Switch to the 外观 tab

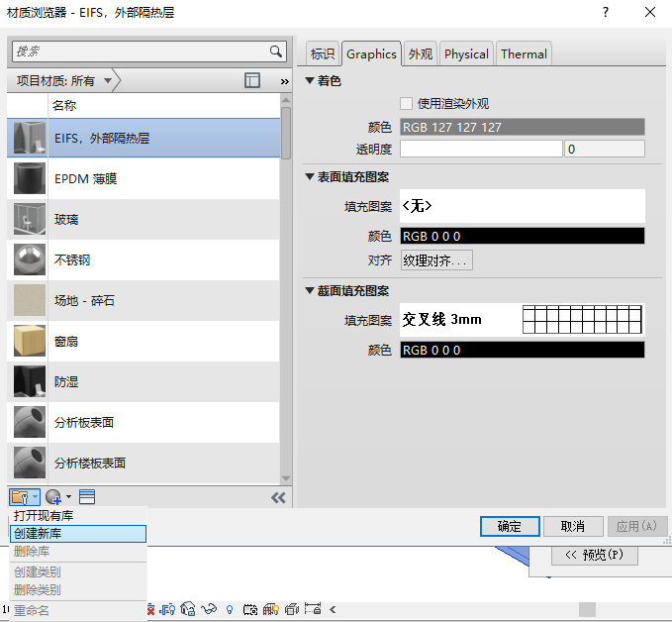pyautogui.click(x=420, y=54)
